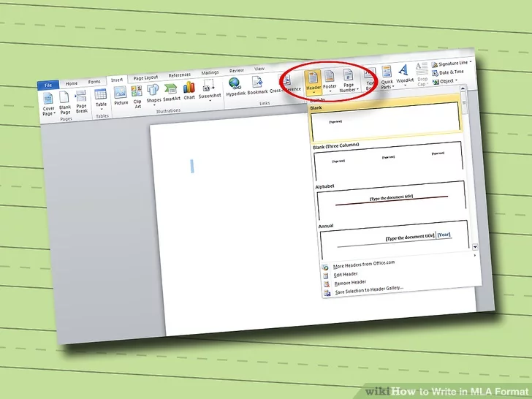This screenshot has height=399, width=532.
Task: Click the Chart icon
Action: coord(189,91)
